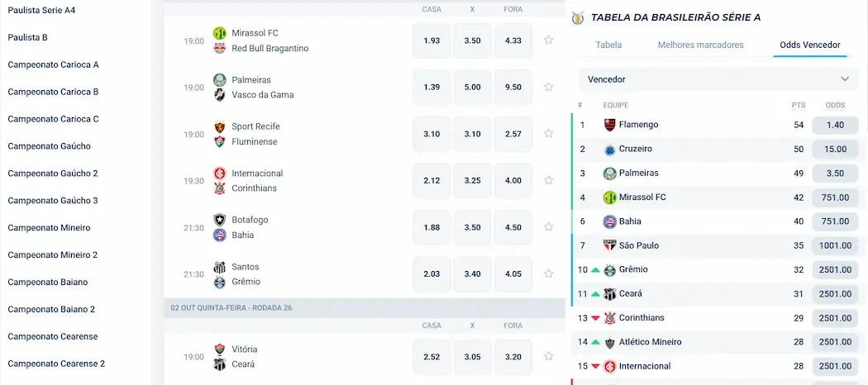
Task: Click the Flamengo crest in standings table
Action: (x=610, y=125)
